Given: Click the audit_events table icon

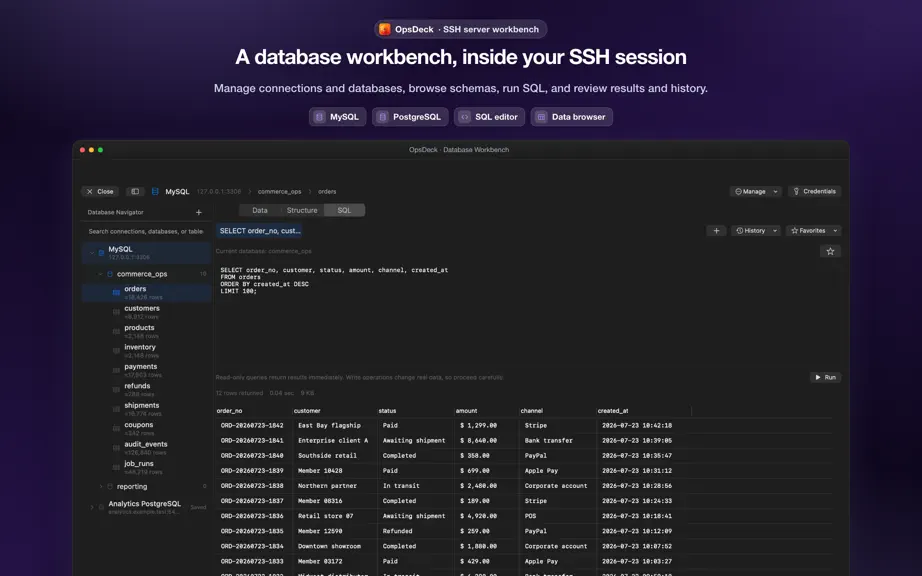Looking at the screenshot, I should point(116,447).
